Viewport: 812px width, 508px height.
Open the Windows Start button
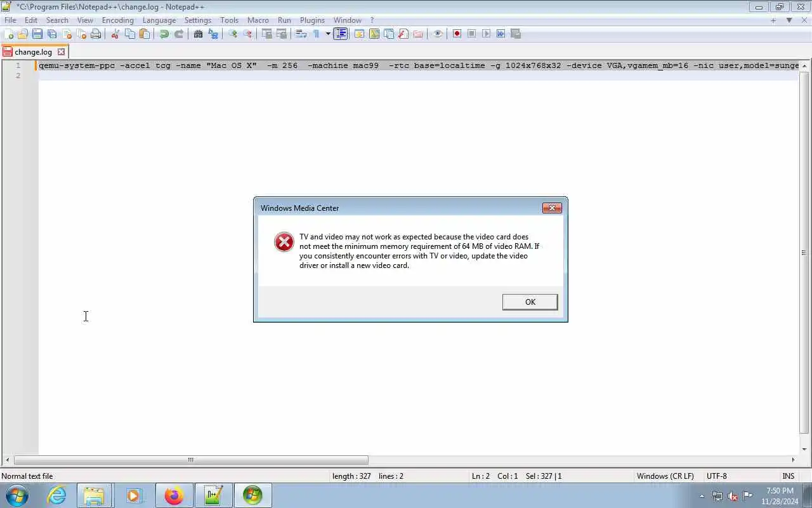click(16, 495)
